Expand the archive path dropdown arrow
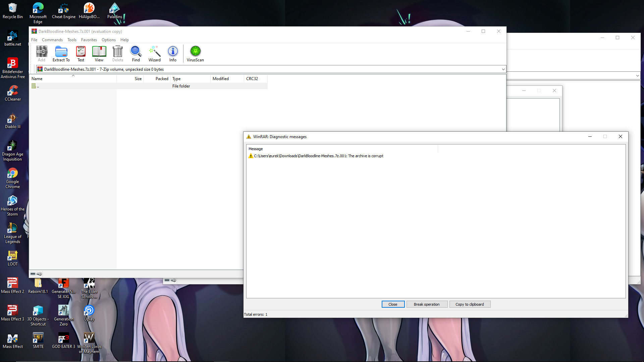Screen dimensions: 644x362 [x=503, y=69]
